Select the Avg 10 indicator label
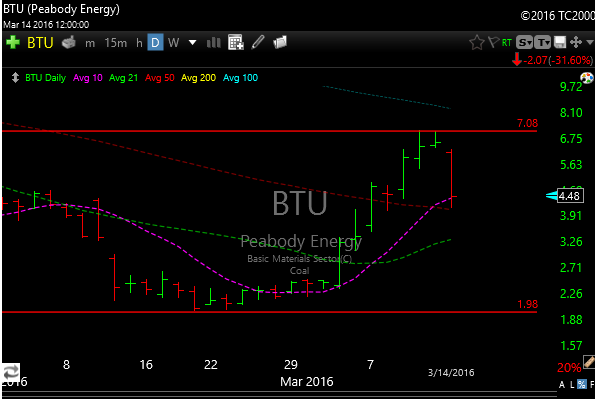This screenshot has height=399, width=595. [88, 78]
